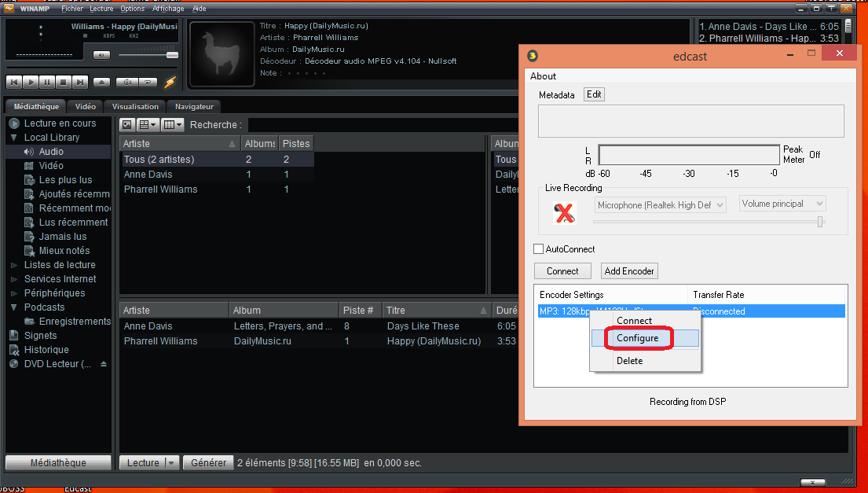Click the llama album art thumbnail
Image resolution: width=868 pixels, height=493 pixels.
pyautogui.click(x=222, y=53)
